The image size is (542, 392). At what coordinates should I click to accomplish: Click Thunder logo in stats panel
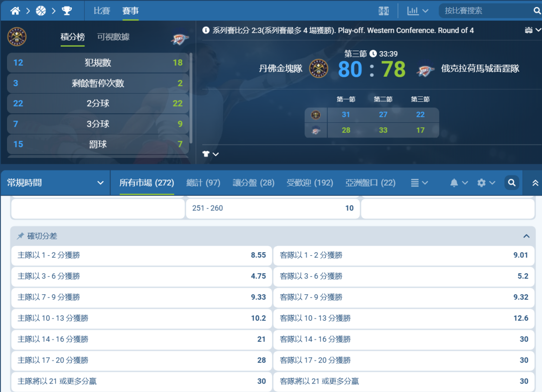tap(180, 39)
